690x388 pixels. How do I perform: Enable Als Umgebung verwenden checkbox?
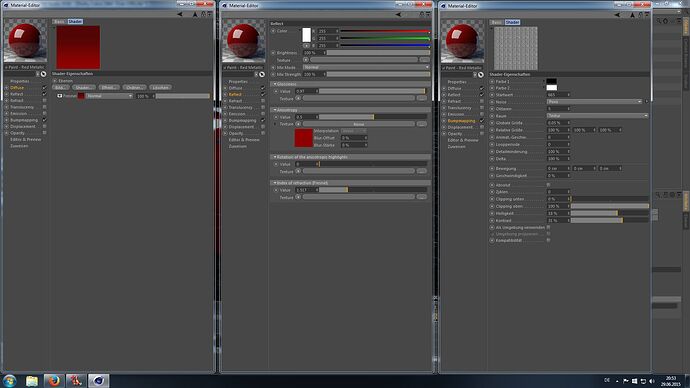pos(548,227)
